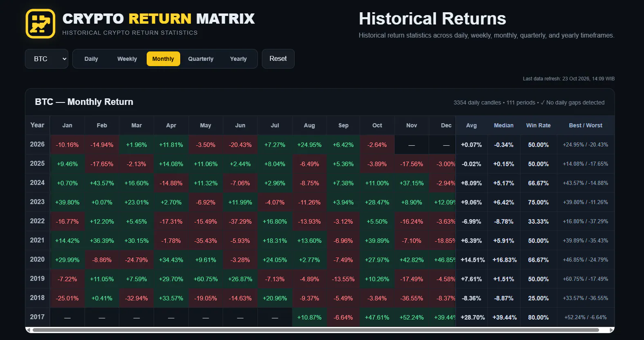Click the Year column header
The height and width of the screenshot is (340, 644).
pyautogui.click(x=38, y=125)
